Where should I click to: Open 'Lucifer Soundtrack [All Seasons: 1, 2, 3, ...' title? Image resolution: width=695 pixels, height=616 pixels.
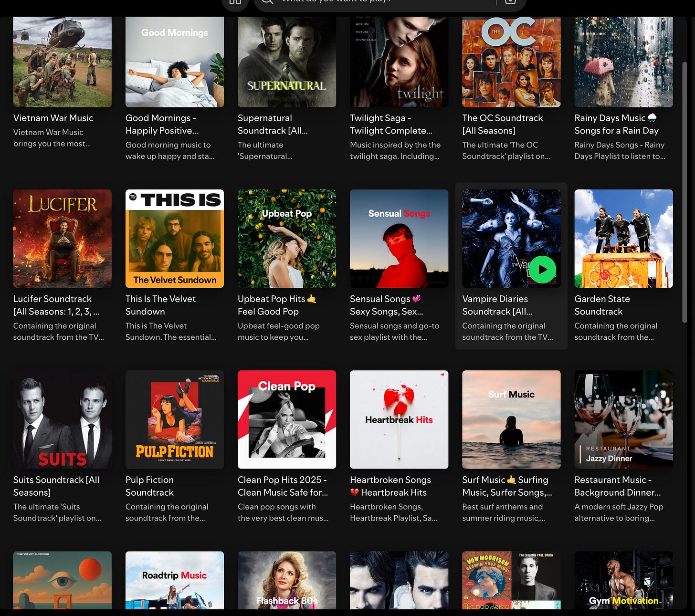coord(56,305)
